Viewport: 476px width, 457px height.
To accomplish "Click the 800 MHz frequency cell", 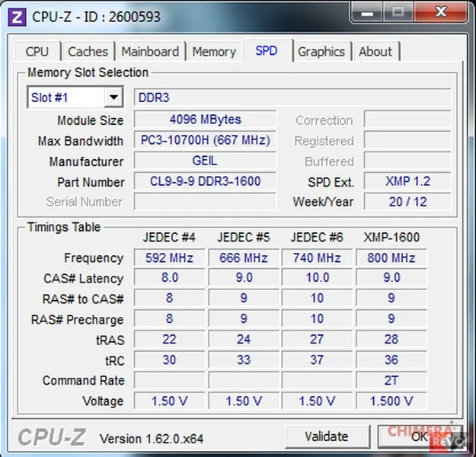I will 391,257.
